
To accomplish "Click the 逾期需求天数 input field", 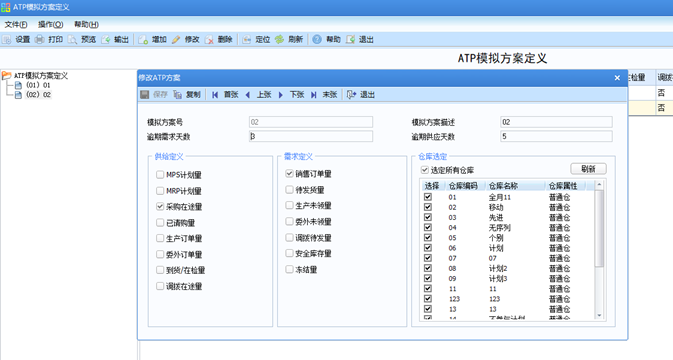I will (x=311, y=136).
